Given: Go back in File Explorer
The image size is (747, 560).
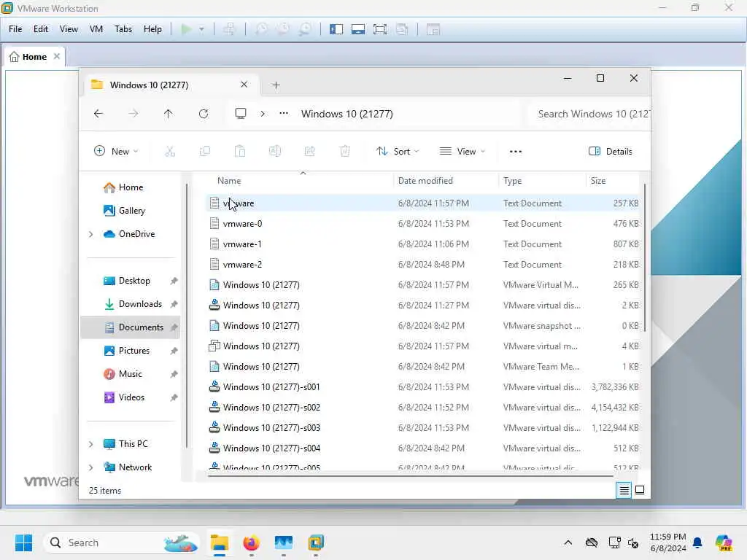Looking at the screenshot, I should pos(98,113).
